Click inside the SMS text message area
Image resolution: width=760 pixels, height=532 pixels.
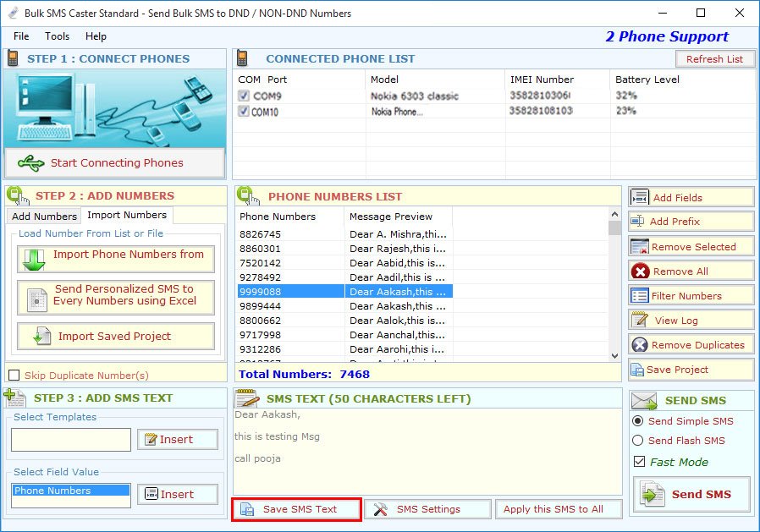click(427, 452)
